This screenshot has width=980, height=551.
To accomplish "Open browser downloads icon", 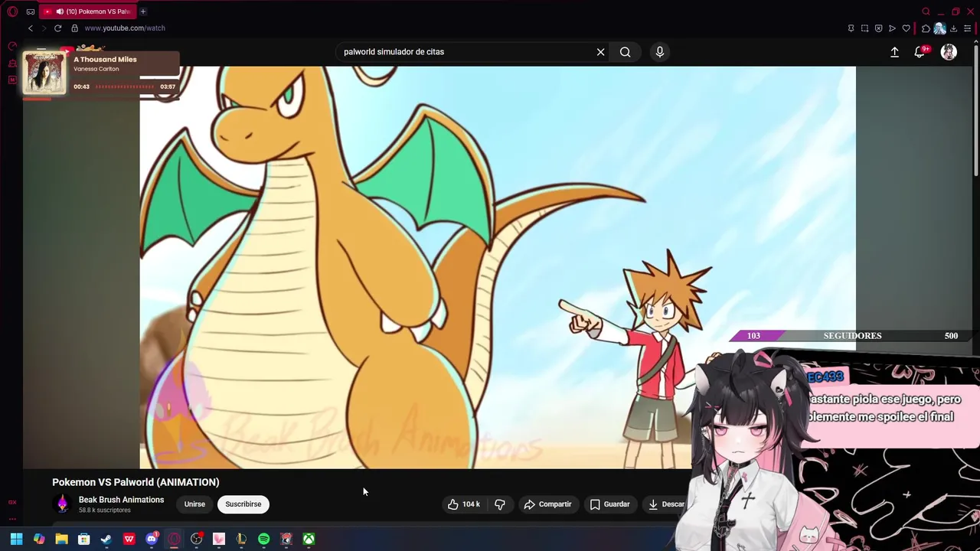I will [953, 28].
